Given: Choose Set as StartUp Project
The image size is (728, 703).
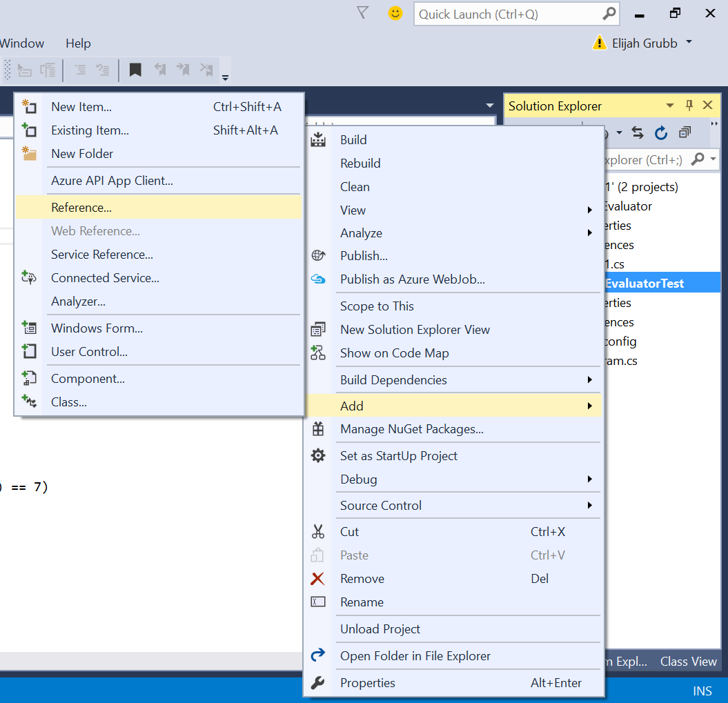Looking at the screenshot, I should pyautogui.click(x=398, y=456).
